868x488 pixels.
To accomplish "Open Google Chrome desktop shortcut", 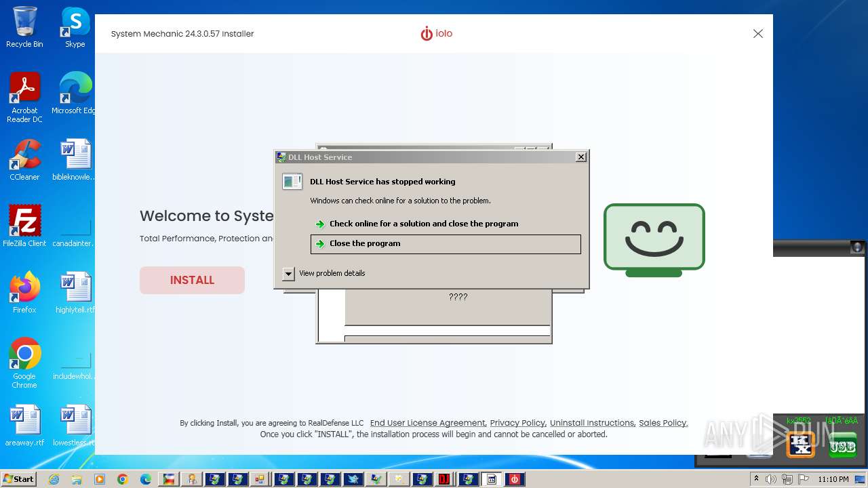I will (x=24, y=363).
